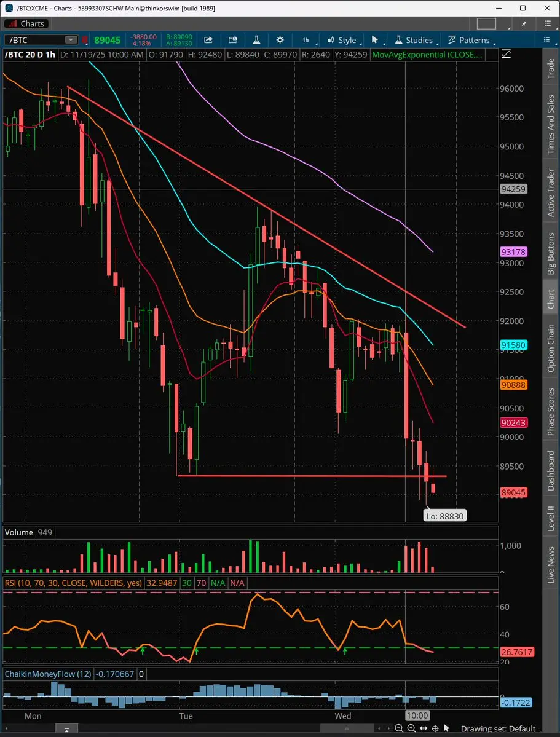Open chart settings gear icon

(x=280, y=40)
